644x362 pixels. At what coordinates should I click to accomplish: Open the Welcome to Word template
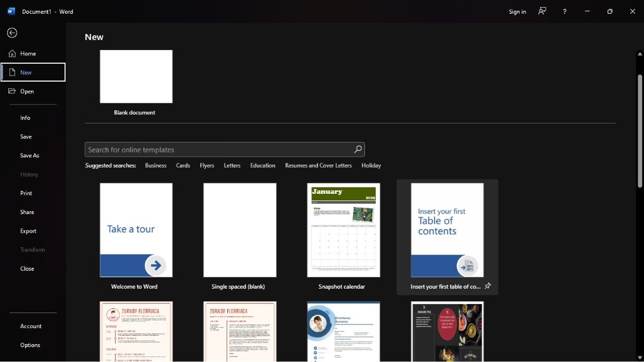pyautogui.click(x=136, y=230)
